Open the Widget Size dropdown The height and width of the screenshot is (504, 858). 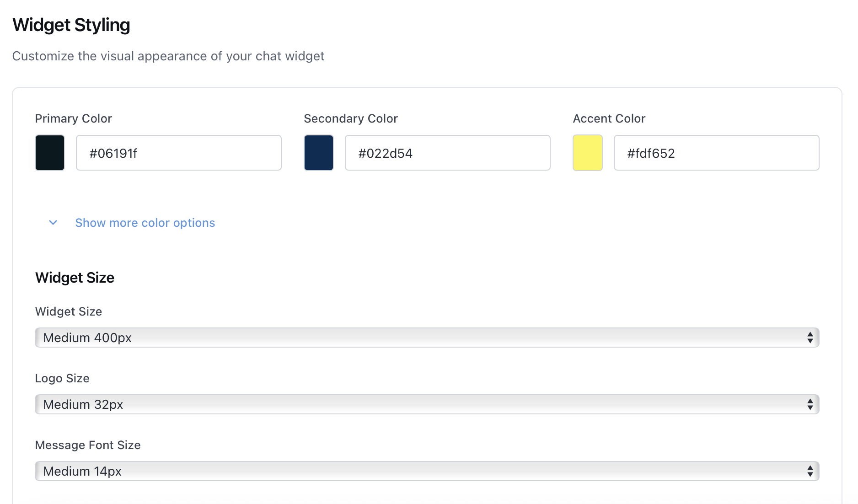click(x=426, y=338)
